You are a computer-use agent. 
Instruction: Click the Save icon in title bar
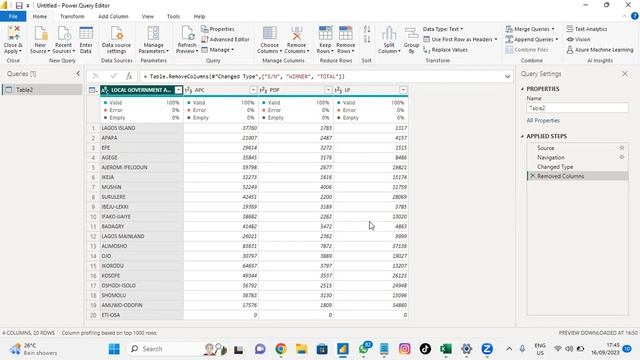19,6
